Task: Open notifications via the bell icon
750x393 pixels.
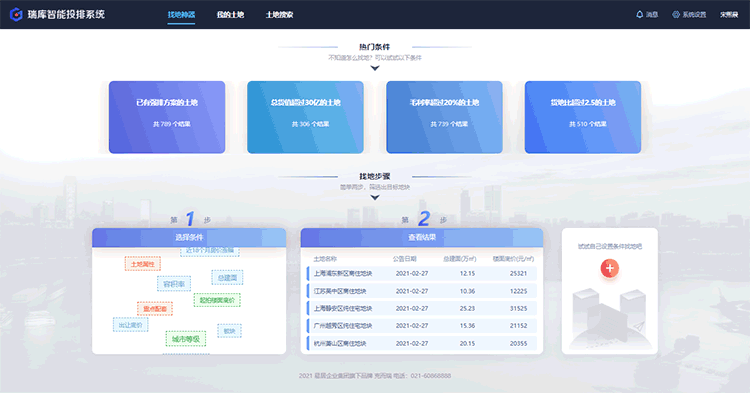Action: pyautogui.click(x=640, y=14)
